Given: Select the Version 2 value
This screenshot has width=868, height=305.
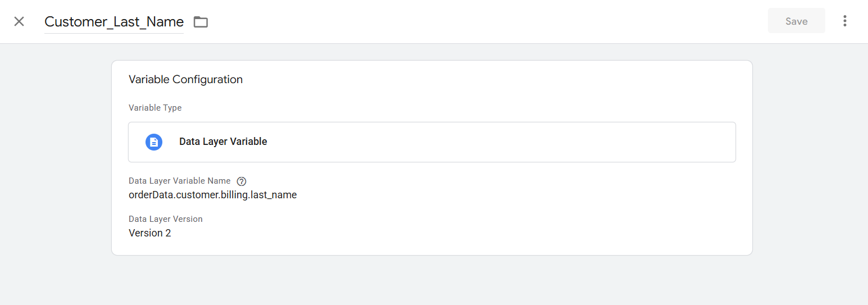Looking at the screenshot, I should 149,233.
